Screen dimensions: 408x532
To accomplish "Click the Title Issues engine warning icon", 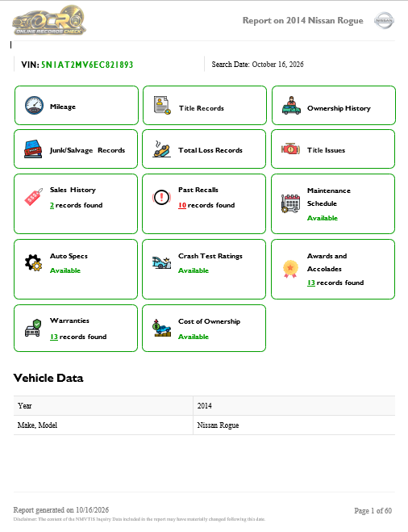I will [290, 149].
